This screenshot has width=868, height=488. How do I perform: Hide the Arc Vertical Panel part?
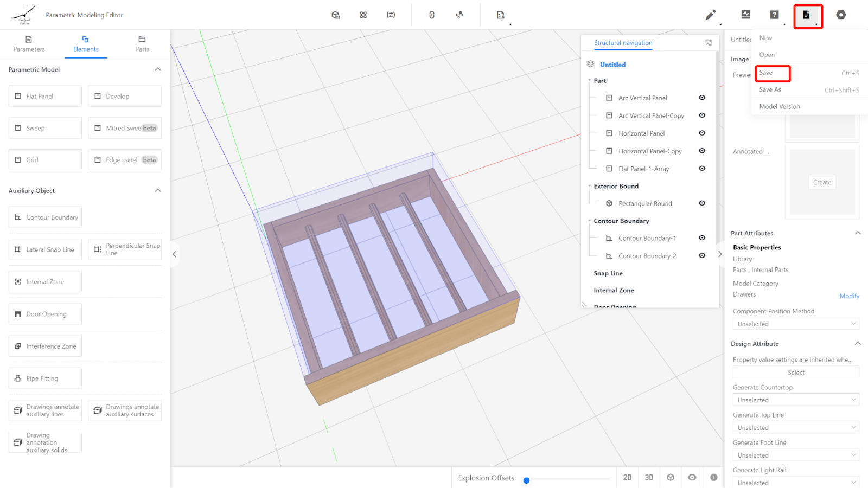coord(702,98)
